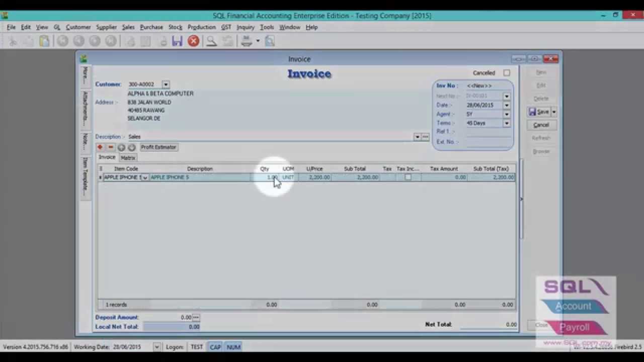The height and width of the screenshot is (362, 644).
Task: Click the Find magnifier icon in toolbar
Action: click(212, 41)
